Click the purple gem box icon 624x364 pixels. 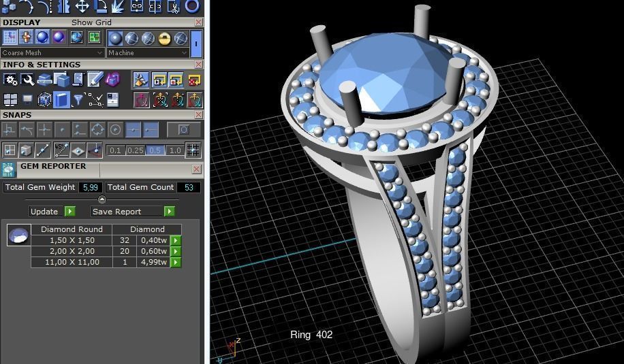coord(112,80)
